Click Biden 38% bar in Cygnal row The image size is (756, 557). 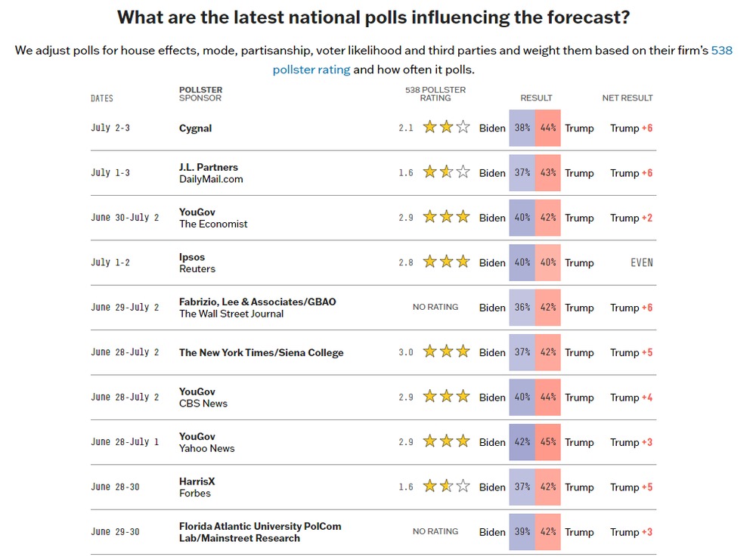tap(522, 128)
